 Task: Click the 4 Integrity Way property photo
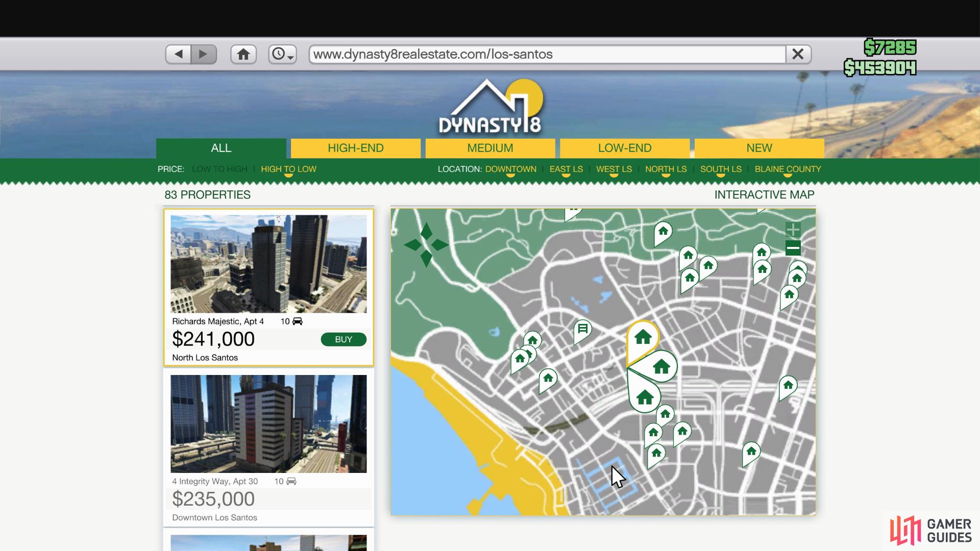[x=268, y=423]
